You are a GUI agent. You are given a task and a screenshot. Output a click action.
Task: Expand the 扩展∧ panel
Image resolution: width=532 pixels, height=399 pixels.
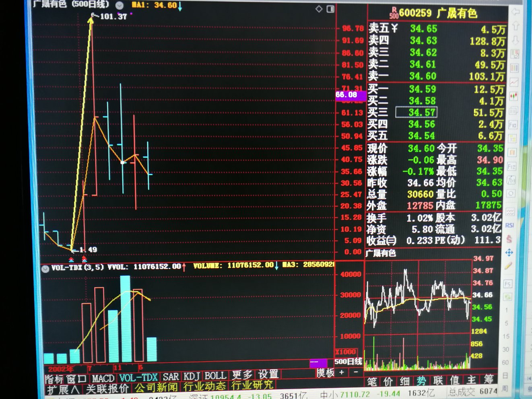pos(64,389)
